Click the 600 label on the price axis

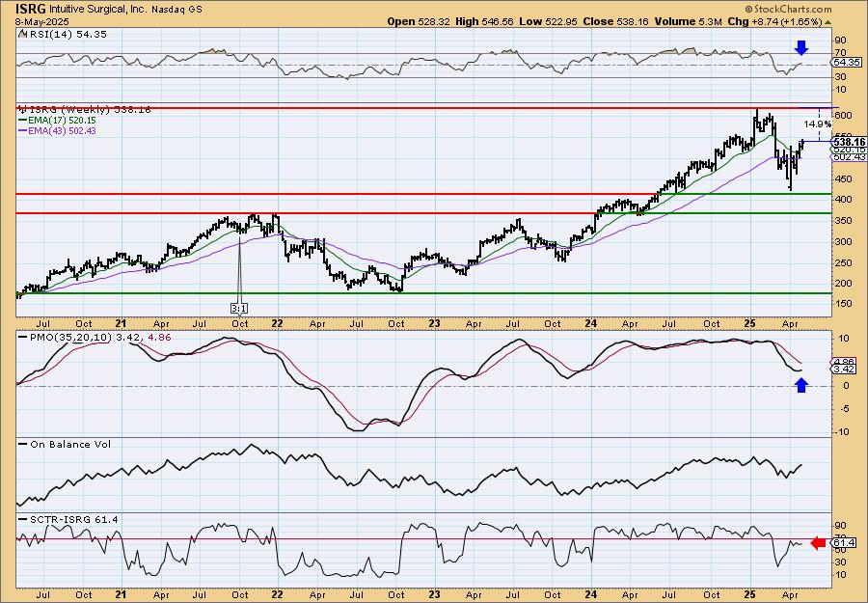pos(843,115)
